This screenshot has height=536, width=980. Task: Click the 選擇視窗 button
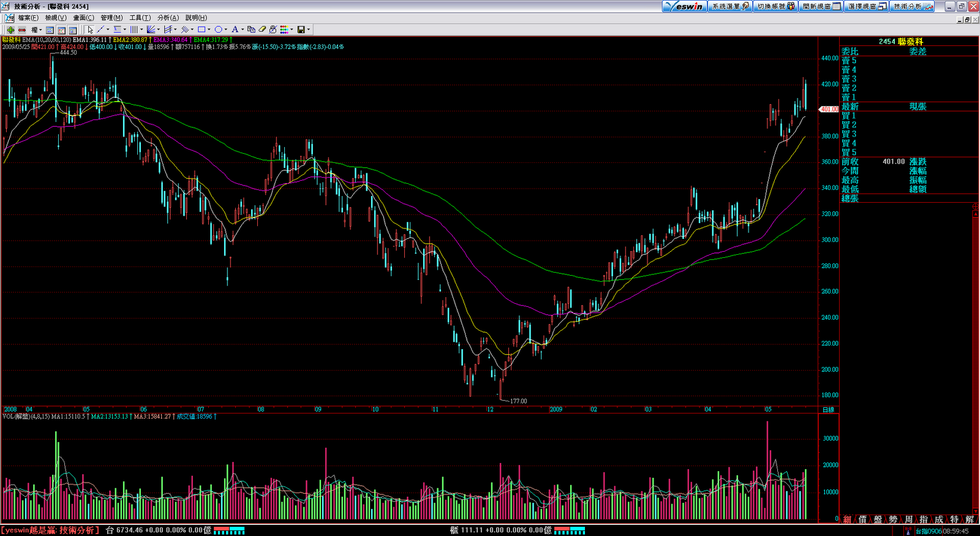tap(866, 6)
